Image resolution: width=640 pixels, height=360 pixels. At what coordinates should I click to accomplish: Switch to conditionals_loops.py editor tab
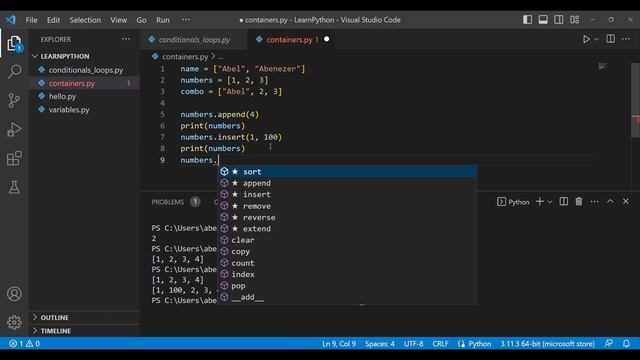[194, 40]
